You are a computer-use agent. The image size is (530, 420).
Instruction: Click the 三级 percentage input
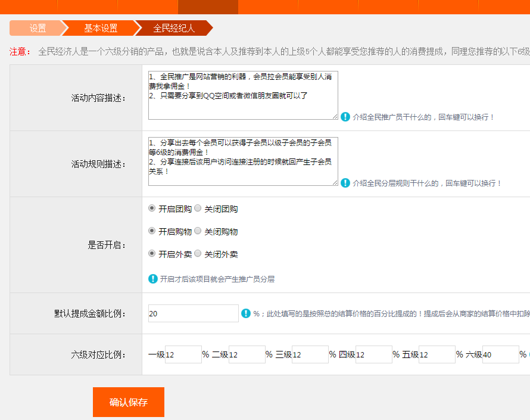[x=310, y=354]
